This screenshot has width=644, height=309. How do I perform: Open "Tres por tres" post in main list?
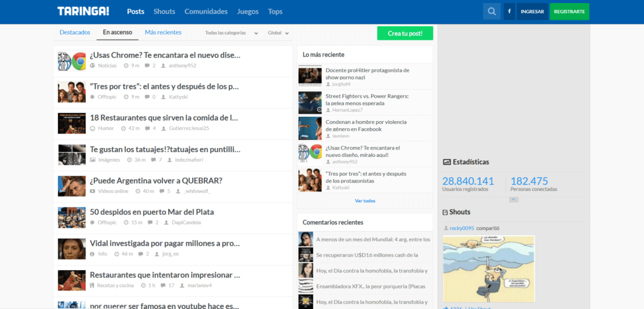coord(165,87)
